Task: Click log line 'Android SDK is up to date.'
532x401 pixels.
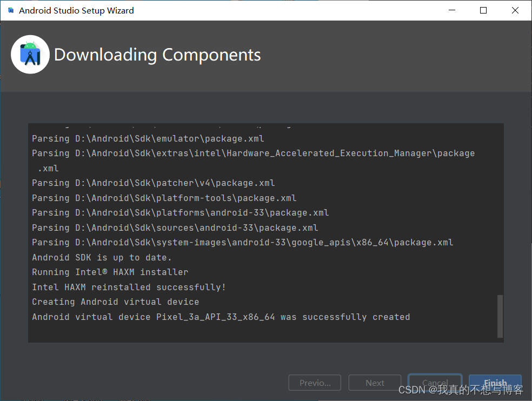Action: (x=102, y=257)
